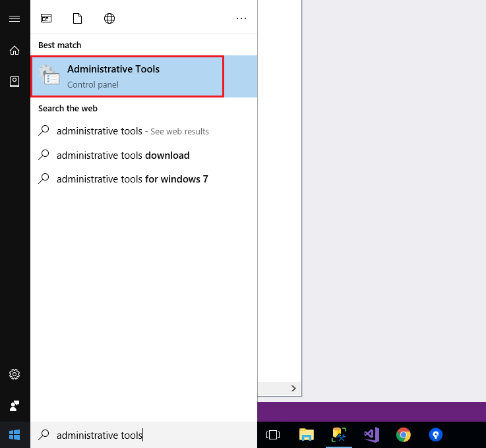
Task: Open the Windows Start button
Action: click(15, 435)
